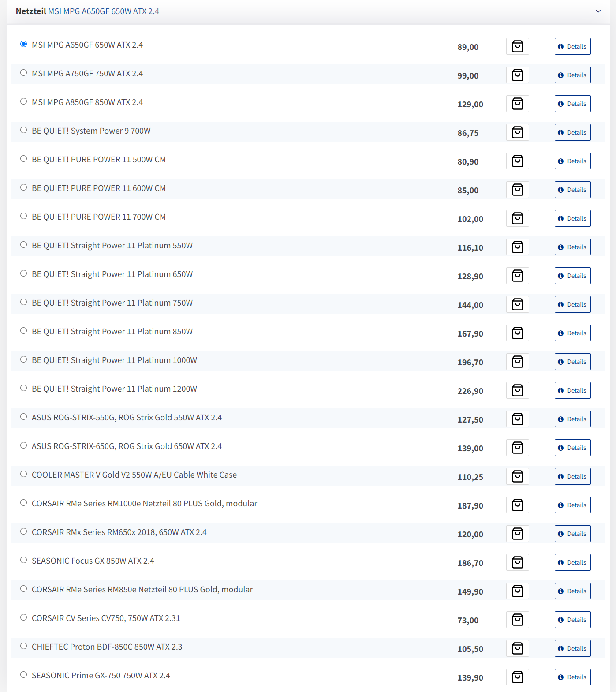616x692 pixels.
Task: Add Straight Power 11 Platinum 650W to cart
Action: 517,276
